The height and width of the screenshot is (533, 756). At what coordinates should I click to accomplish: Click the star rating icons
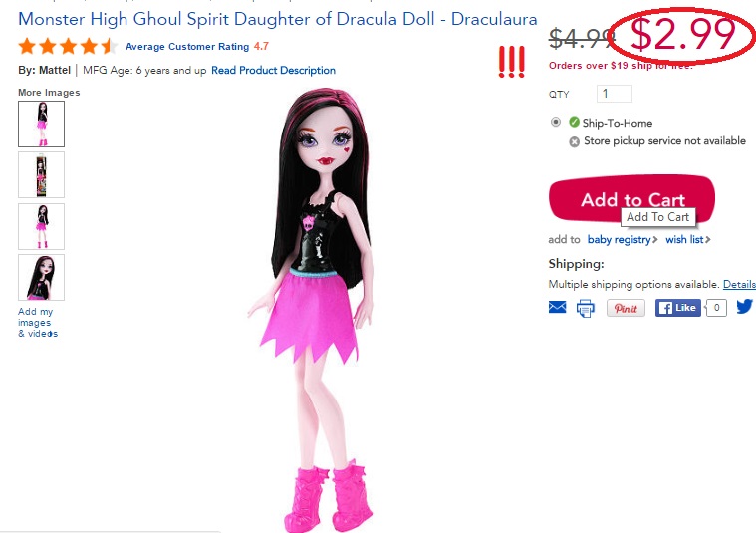click(x=68, y=46)
